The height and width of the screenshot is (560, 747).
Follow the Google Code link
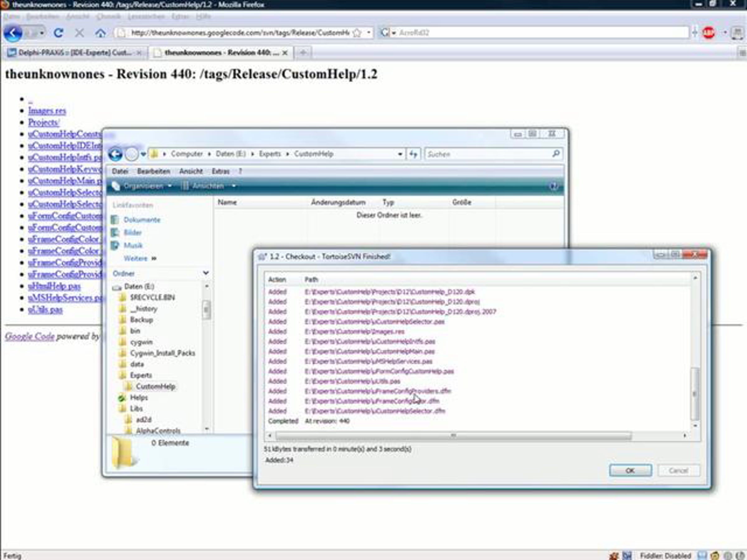(x=30, y=336)
